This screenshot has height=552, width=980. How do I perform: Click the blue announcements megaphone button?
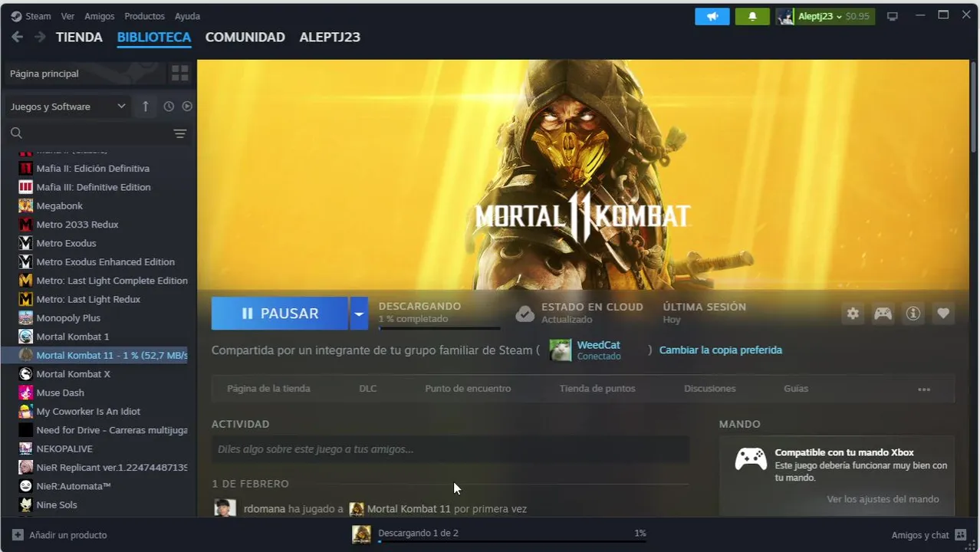pyautogui.click(x=712, y=16)
